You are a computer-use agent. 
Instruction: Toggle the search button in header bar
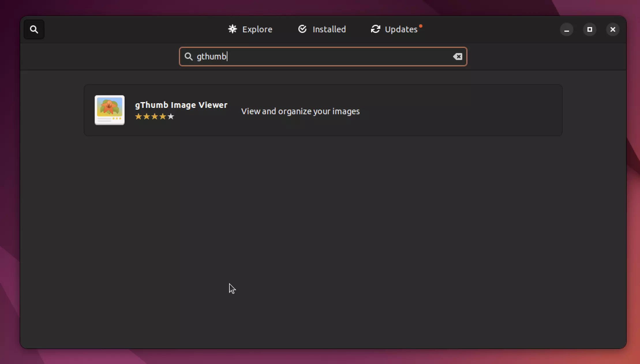point(34,29)
